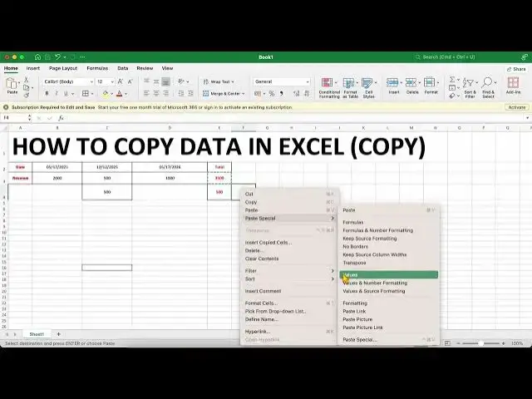Expand the Merge & Center dropdown arrow
This screenshot has width=532, height=399.
click(244, 94)
